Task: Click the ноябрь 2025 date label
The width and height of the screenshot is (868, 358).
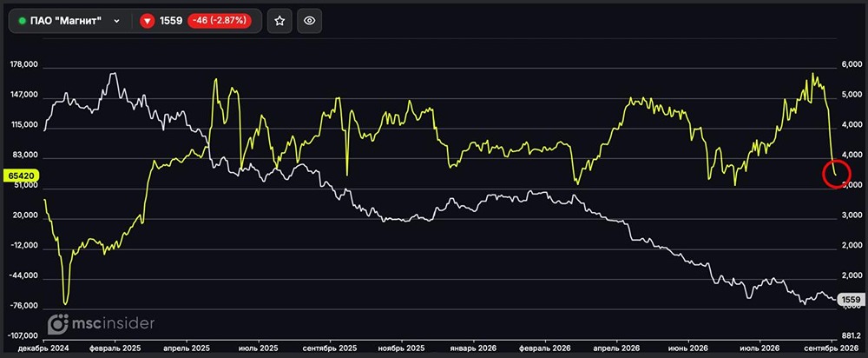Action: pos(402,348)
